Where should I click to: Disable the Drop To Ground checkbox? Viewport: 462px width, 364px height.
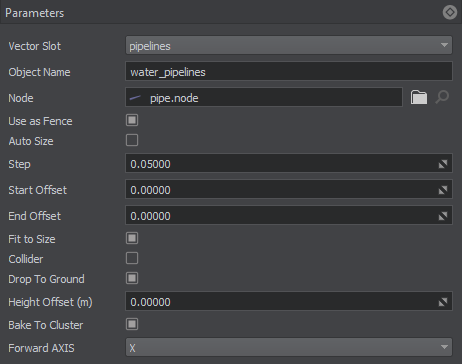(132, 278)
